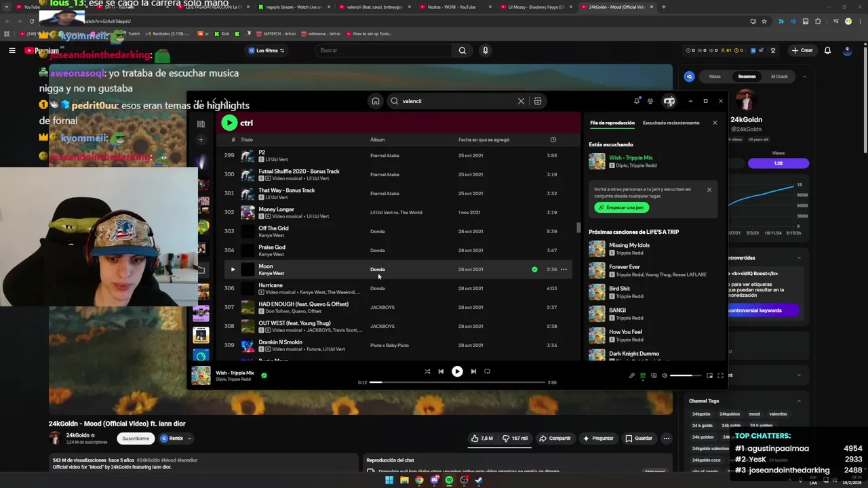This screenshot has width=868, height=488.
Task: Close the Spotify queue panel
Action: point(715,123)
